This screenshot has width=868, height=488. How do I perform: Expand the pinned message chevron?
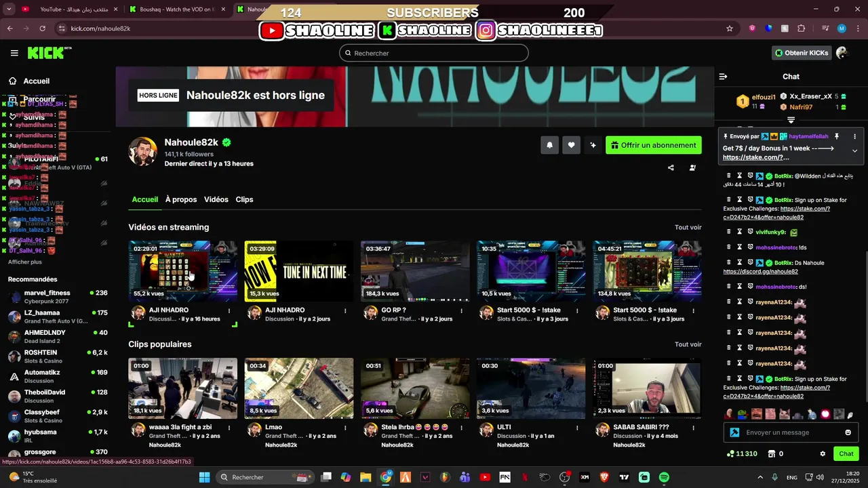tap(854, 151)
